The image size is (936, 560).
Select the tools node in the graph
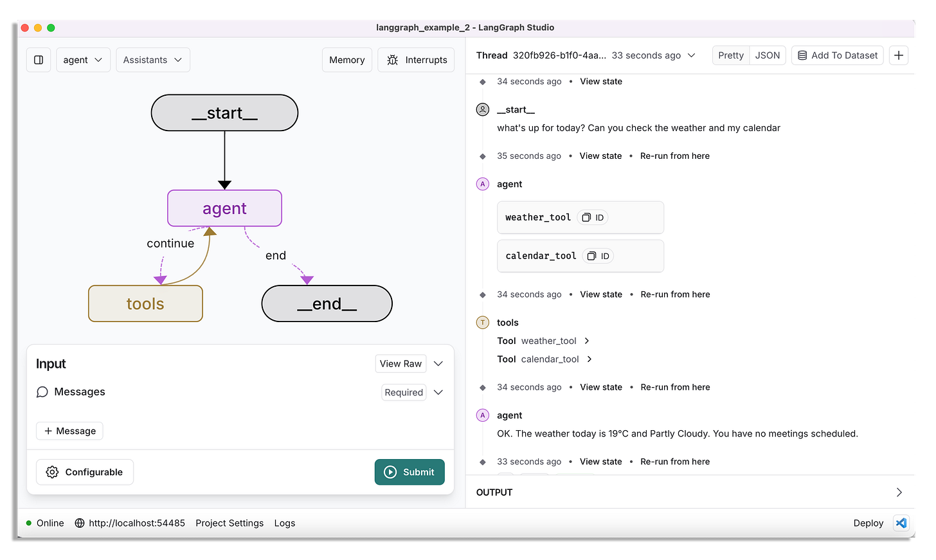tap(145, 303)
